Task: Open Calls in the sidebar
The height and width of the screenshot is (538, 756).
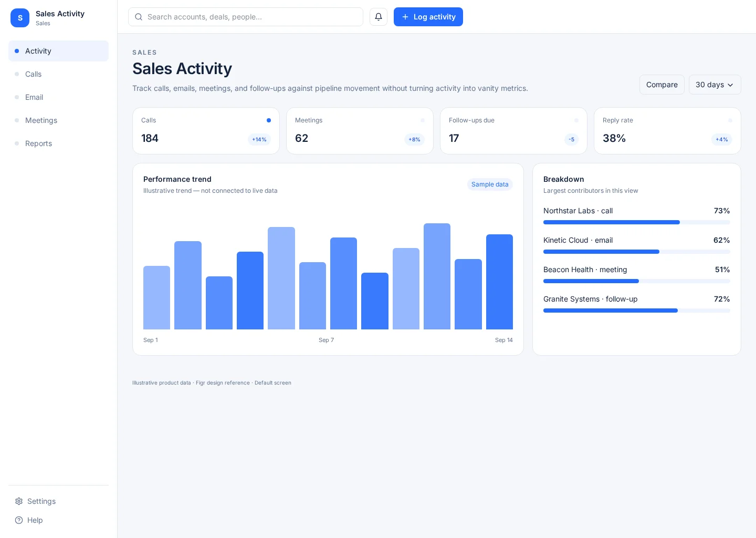Action: 58,74
